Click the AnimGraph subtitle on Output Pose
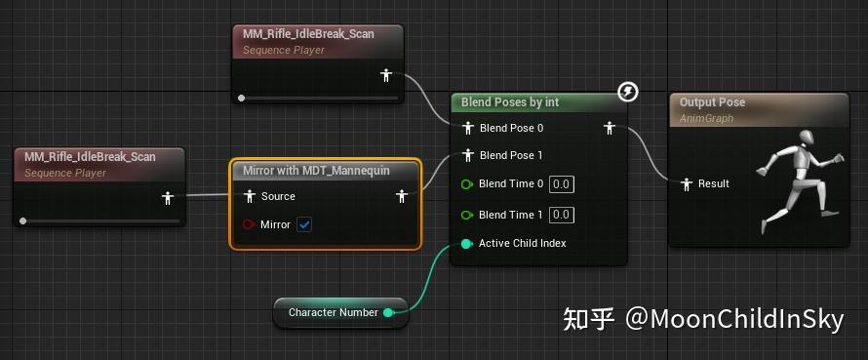Screen dimensions: 868x360 point(706,118)
